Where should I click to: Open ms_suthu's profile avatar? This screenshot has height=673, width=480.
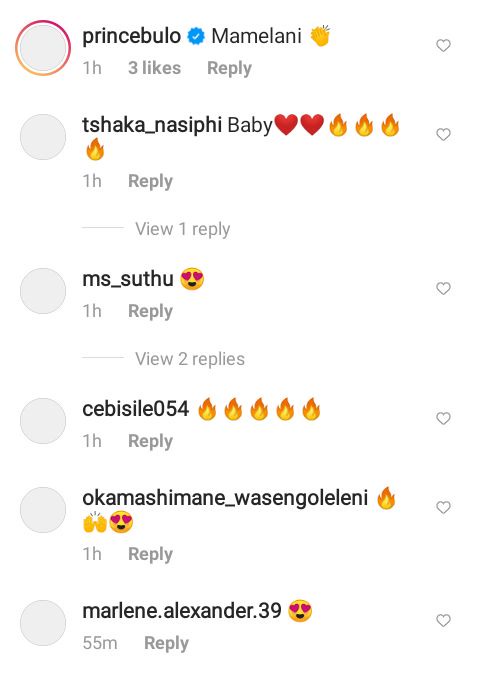(x=43, y=291)
